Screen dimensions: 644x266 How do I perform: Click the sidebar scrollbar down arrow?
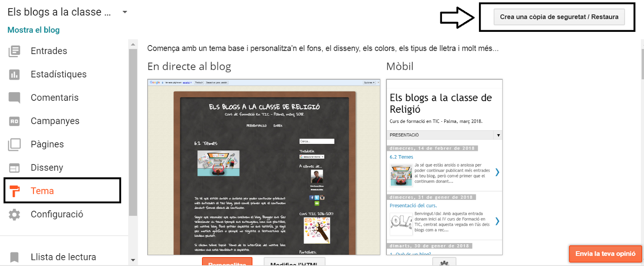(x=133, y=260)
